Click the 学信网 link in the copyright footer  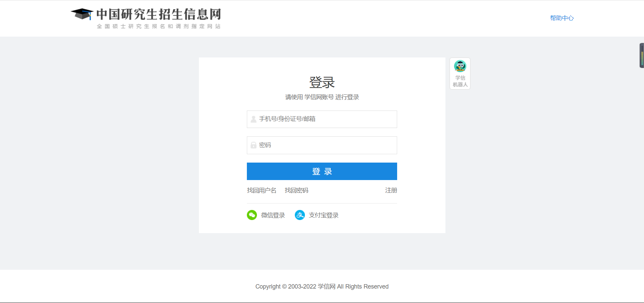coord(326,287)
